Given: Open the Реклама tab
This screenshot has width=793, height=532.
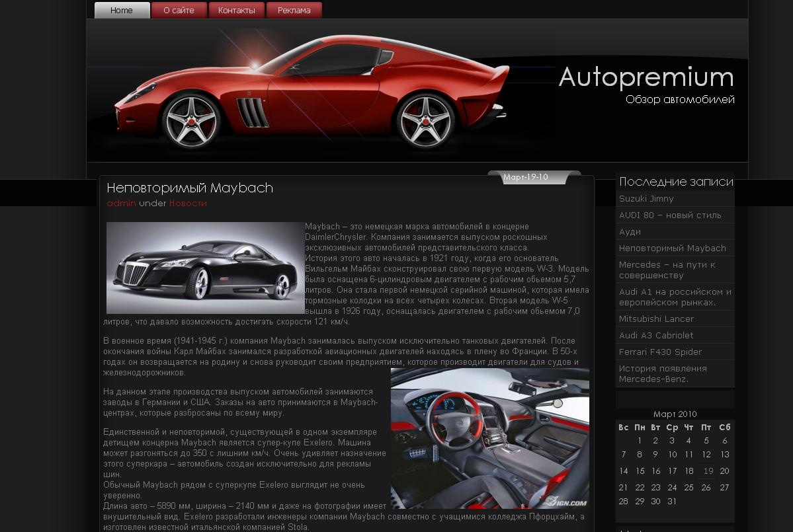Looking at the screenshot, I should click(294, 10).
